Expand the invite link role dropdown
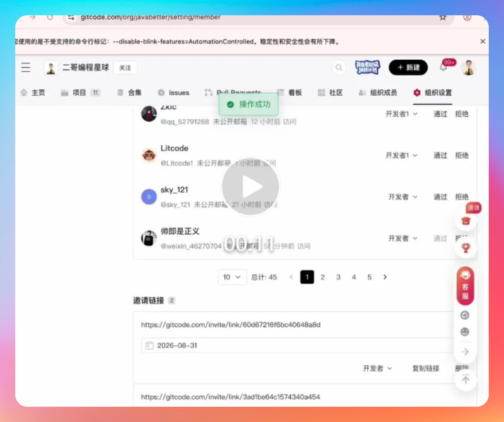504x422 pixels. [377, 368]
